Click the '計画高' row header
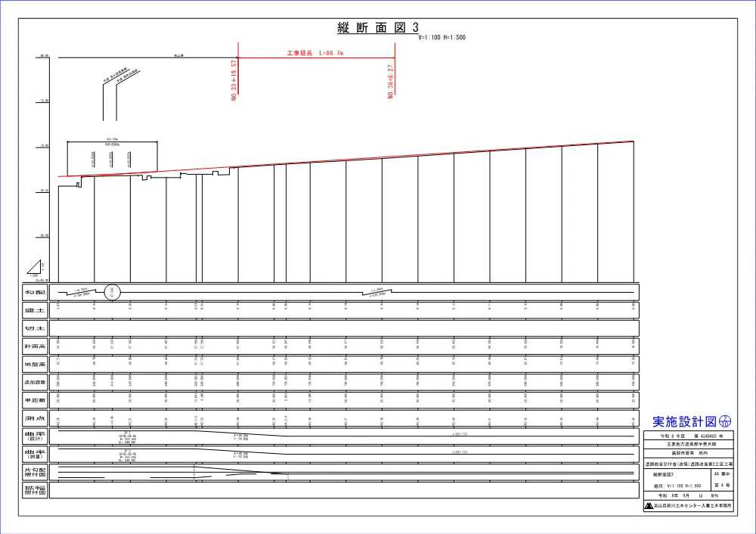 36,346
